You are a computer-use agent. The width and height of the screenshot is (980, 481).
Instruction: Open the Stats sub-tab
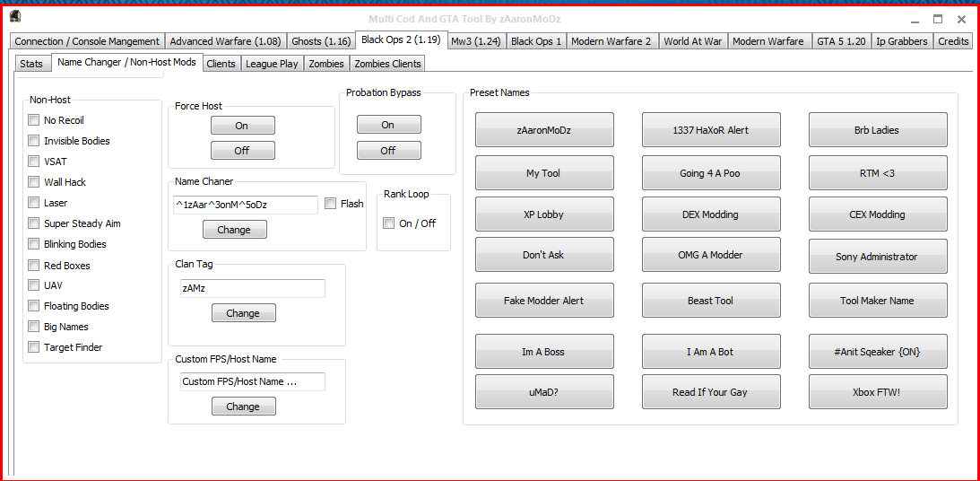coord(31,64)
